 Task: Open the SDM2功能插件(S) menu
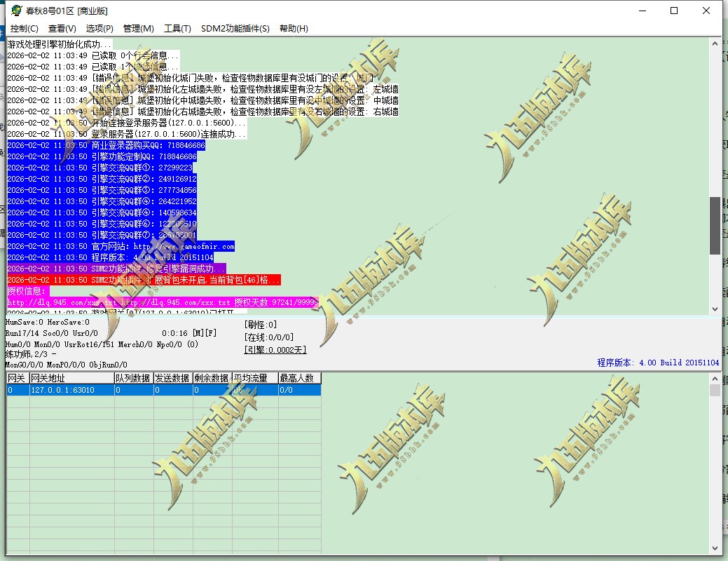(x=235, y=28)
